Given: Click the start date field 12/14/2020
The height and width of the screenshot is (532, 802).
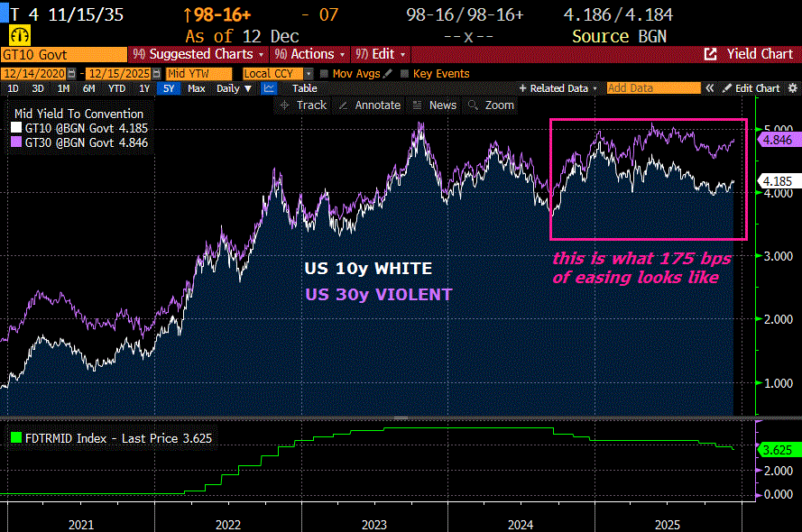Looking at the screenshot, I should pyautogui.click(x=33, y=74).
